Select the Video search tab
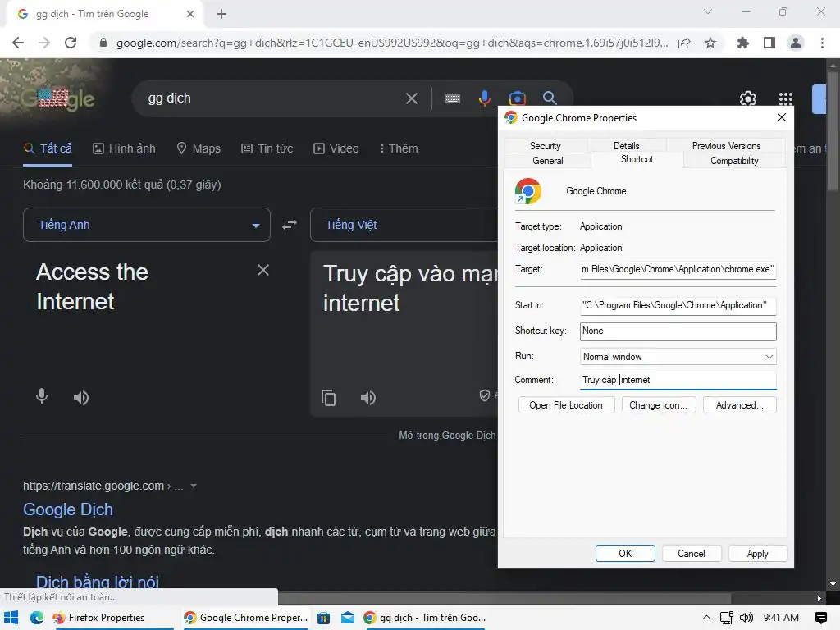Screen dimensions: 840x630 click(336, 149)
